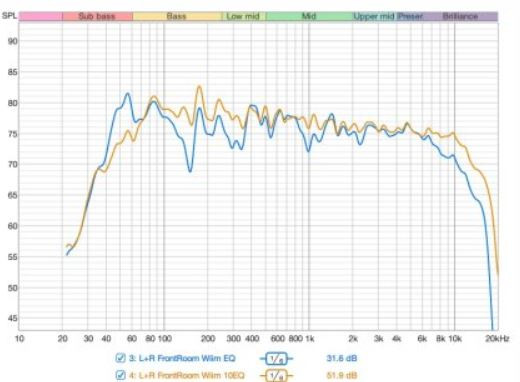Click the 45 value on the SPL axis
The width and height of the screenshot is (520, 382).
pyautogui.click(x=13, y=318)
